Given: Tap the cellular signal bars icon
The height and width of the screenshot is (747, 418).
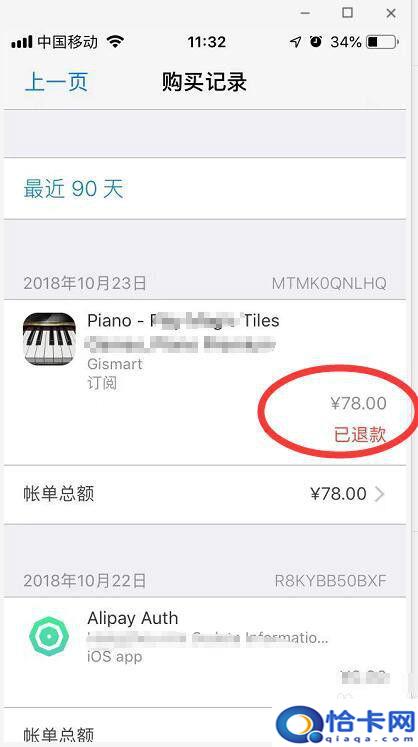Looking at the screenshot, I should 21,42.
